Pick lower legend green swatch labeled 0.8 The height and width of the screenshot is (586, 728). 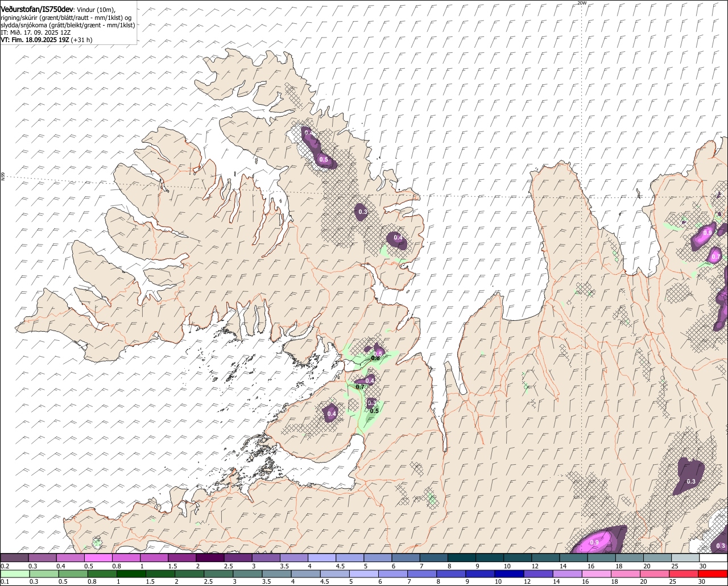coord(102,573)
